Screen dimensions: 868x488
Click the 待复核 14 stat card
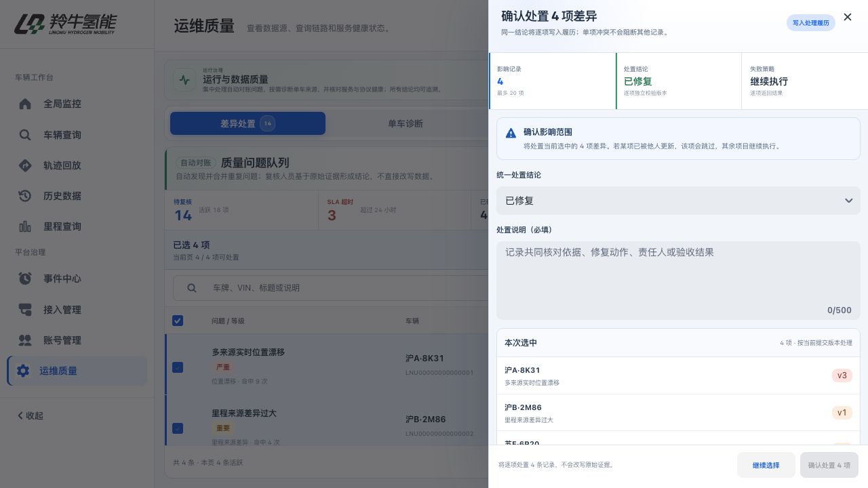(x=241, y=210)
